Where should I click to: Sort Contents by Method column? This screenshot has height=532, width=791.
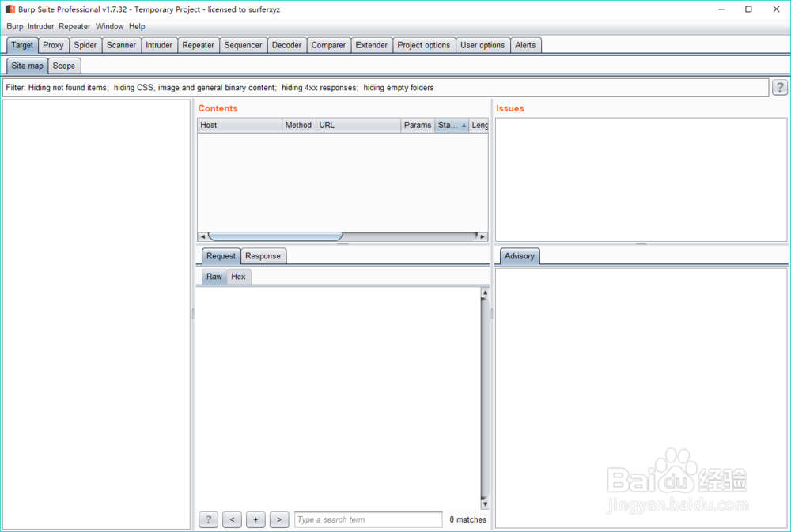tap(299, 125)
